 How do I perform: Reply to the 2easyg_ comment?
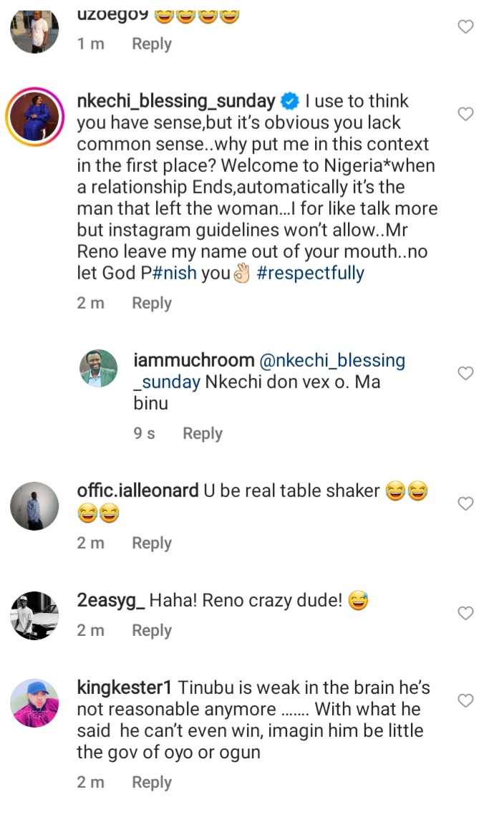click(152, 630)
